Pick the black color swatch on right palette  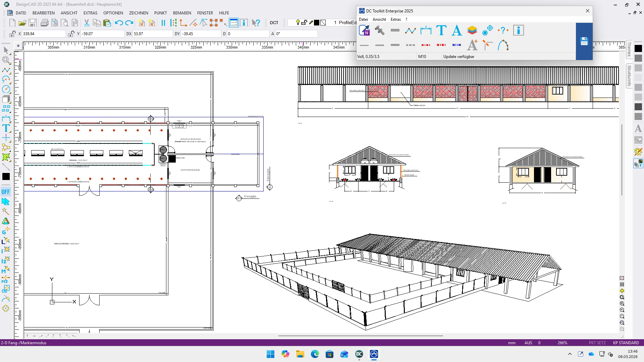[638, 49]
